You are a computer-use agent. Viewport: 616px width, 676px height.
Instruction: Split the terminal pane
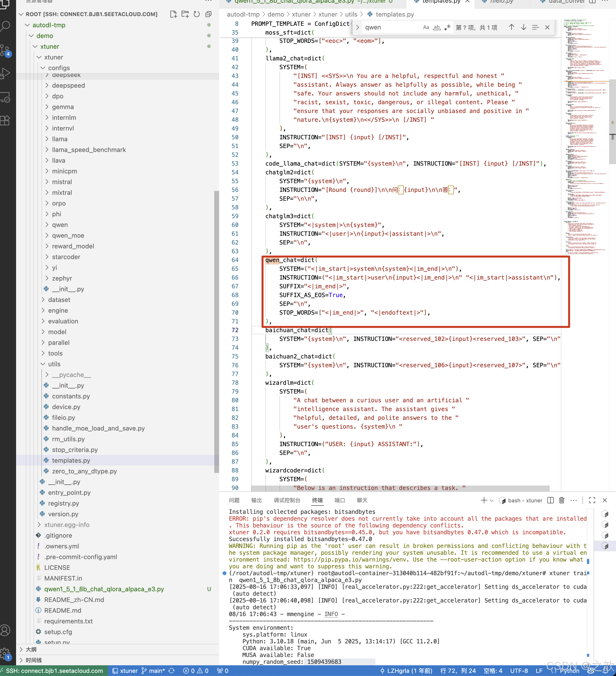550,500
